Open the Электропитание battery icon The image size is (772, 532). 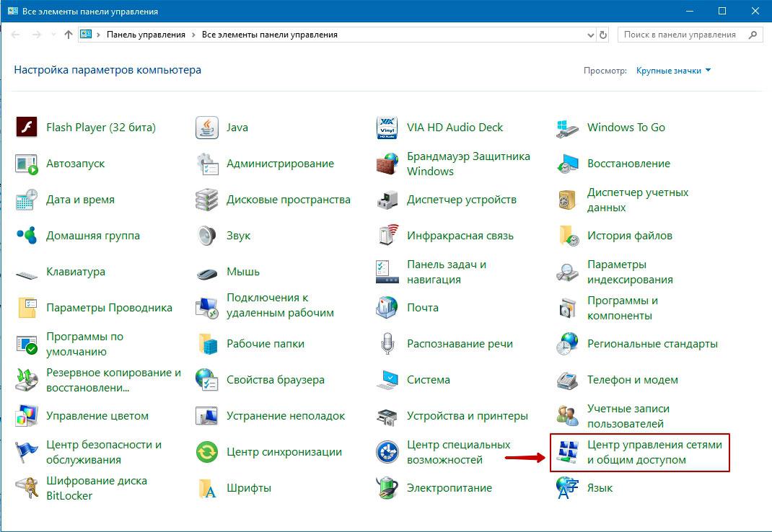[x=387, y=488]
